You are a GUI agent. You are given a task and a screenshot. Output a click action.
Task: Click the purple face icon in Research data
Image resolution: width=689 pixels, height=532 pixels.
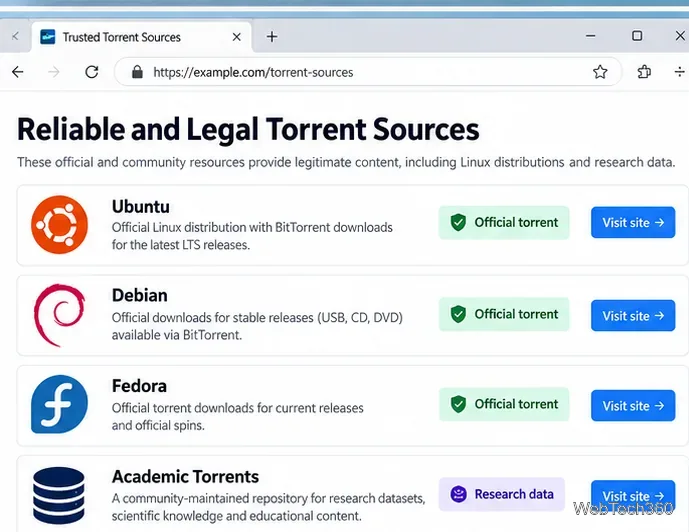(458, 494)
